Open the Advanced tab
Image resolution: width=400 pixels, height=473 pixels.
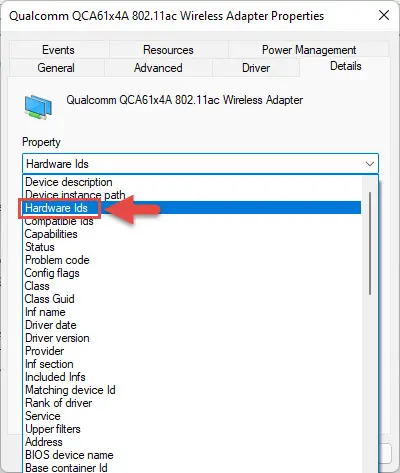[158, 68]
